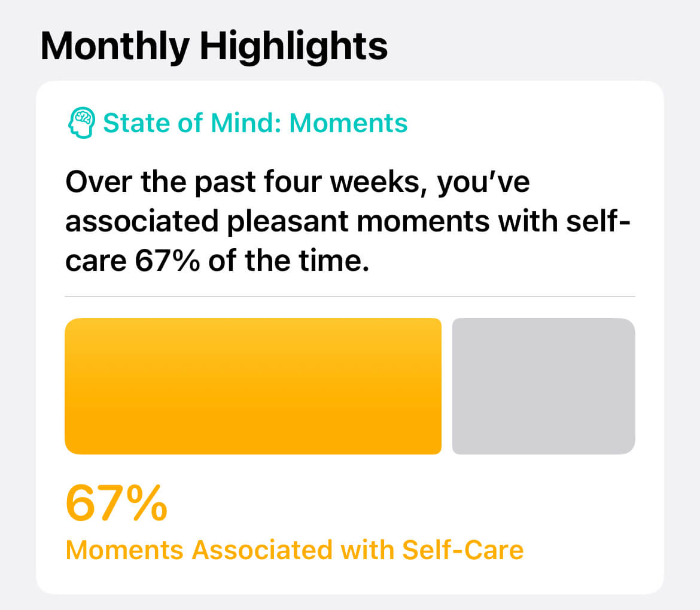Viewport: 700px width, 610px height.
Task: Click the thin divider above the bar chart
Action: coord(349,296)
